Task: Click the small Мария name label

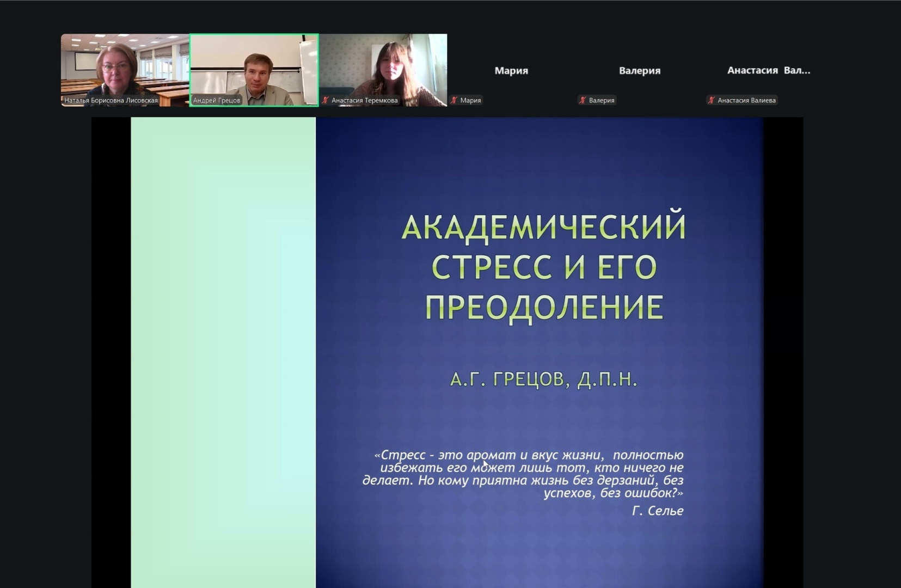Action: pyautogui.click(x=470, y=100)
